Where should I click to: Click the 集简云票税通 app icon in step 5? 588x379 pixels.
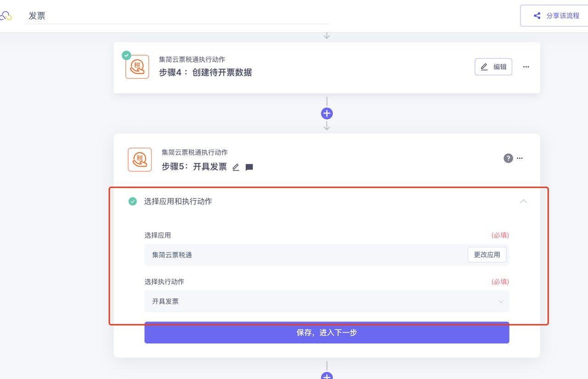pos(140,159)
